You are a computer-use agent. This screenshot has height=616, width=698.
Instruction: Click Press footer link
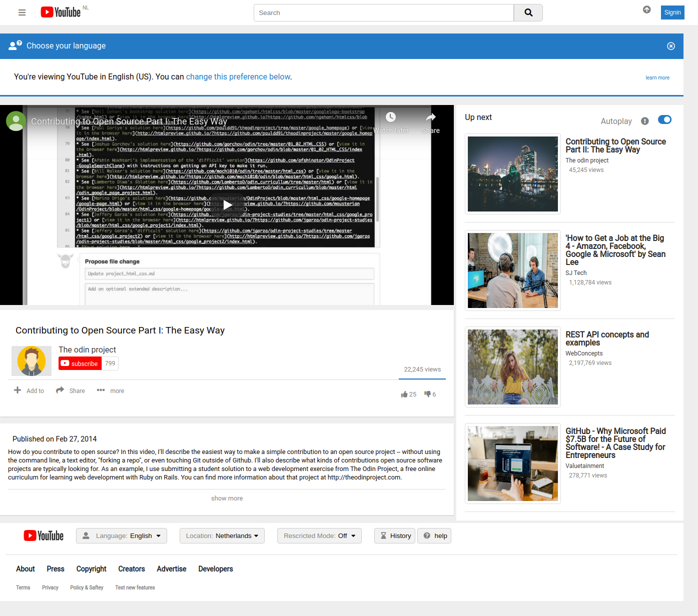[56, 569]
